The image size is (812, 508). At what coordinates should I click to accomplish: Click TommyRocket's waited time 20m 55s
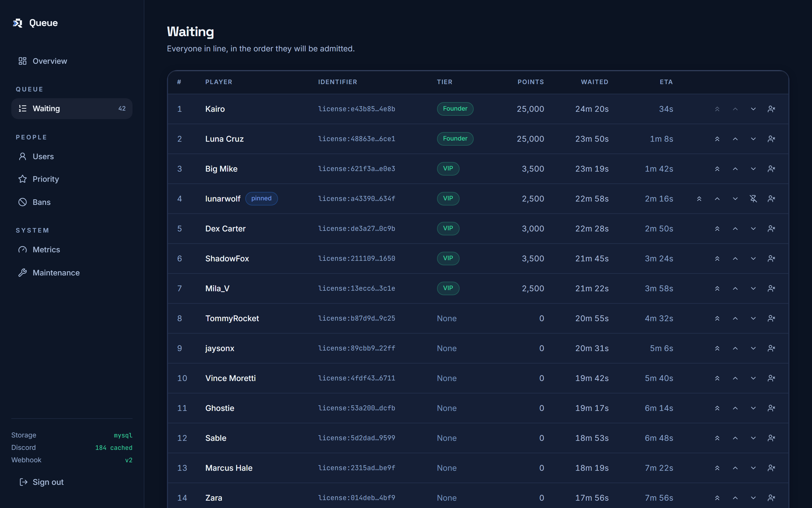(592, 318)
